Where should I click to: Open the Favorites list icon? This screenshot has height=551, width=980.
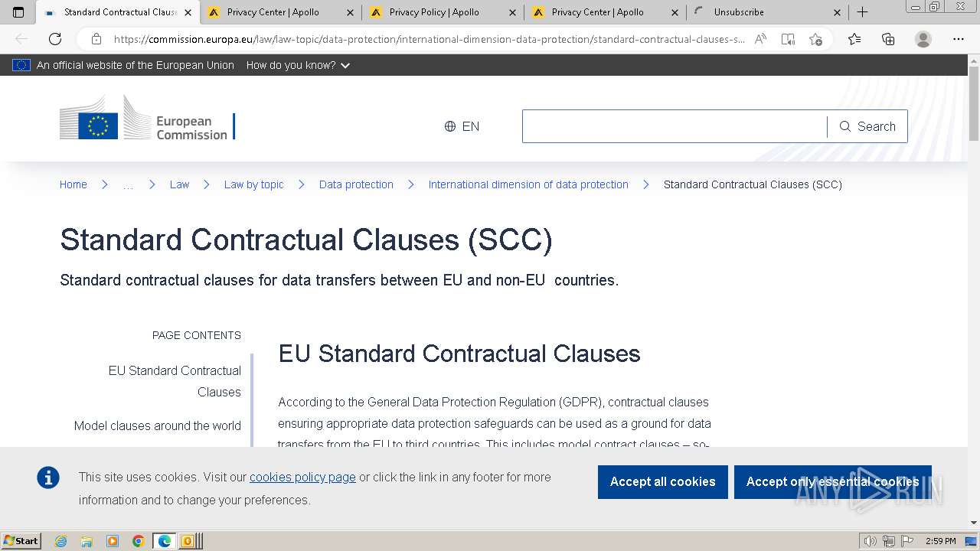coord(854,39)
